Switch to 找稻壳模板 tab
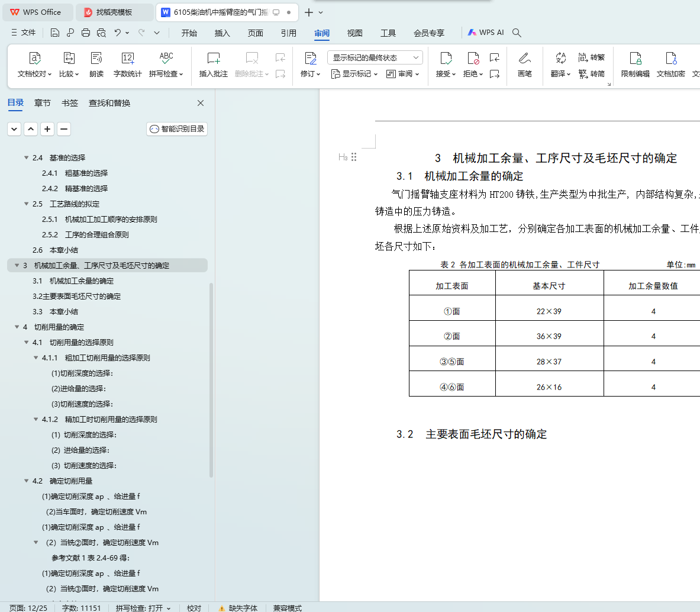The width and height of the screenshot is (700, 612). pyautogui.click(x=114, y=12)
